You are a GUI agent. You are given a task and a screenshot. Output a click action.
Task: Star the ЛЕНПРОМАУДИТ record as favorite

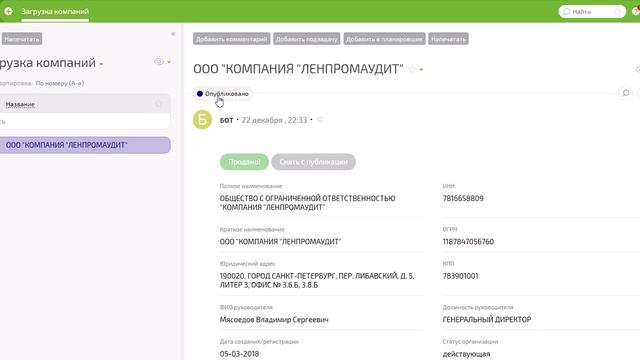pyautogui.click(x=412, y=69)
